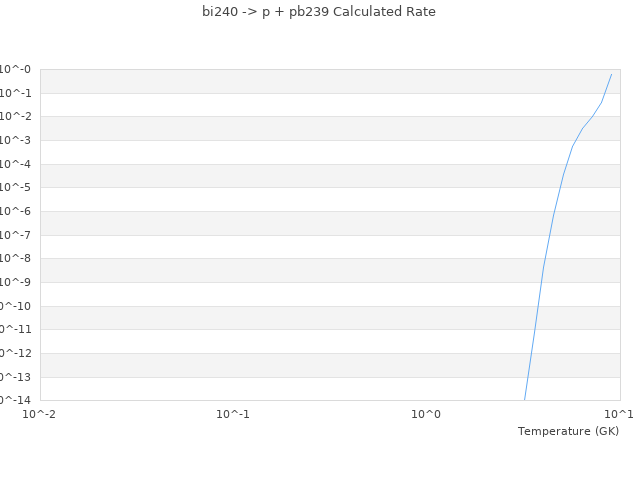Viewport: 640px width, 480px height.
Task: Click the chart title 'bi240 -> p + pb239 Calculated Rate'
Action: coord(319,12)
